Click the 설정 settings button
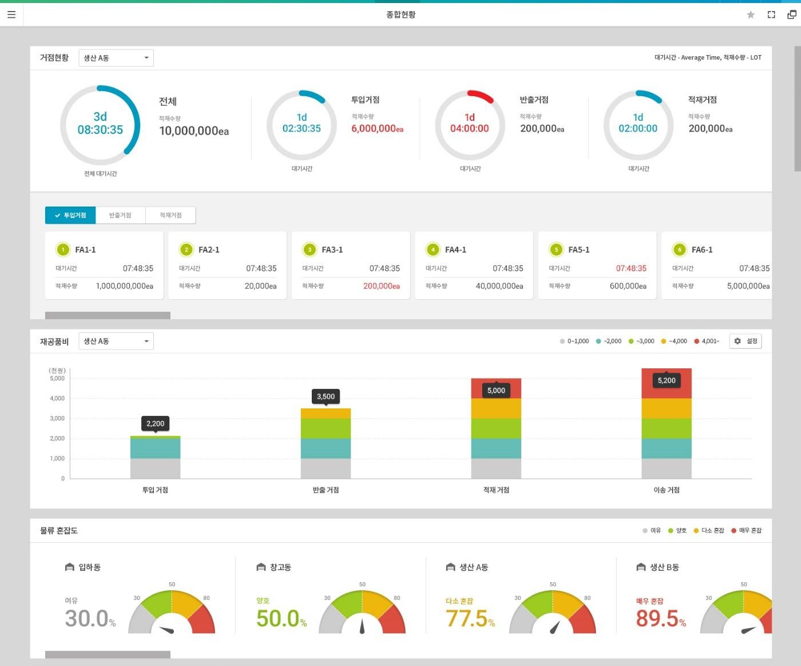801x666 pixels. (745, 341)
